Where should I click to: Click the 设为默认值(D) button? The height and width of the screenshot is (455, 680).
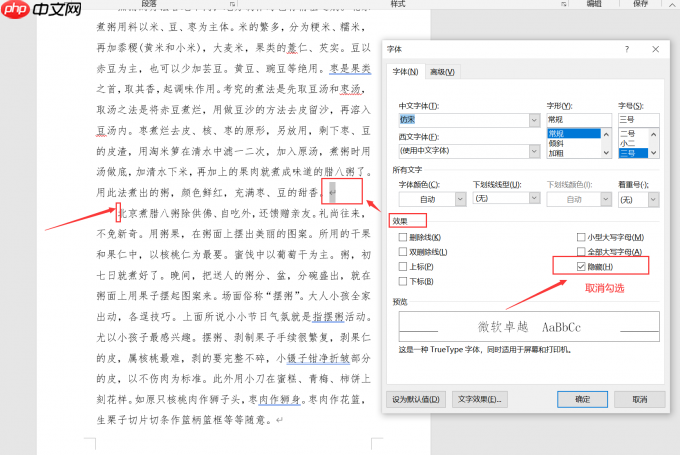pyautogui.click(x=415, y=399)
